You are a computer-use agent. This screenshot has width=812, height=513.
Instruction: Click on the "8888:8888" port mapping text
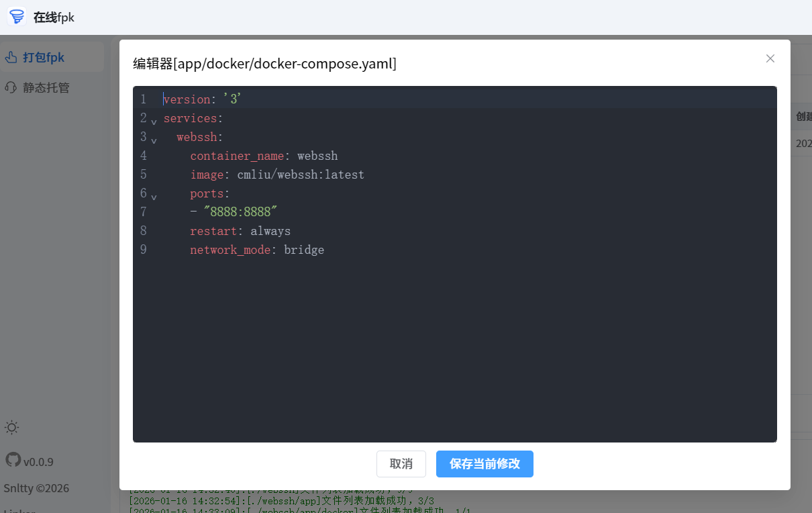(x=240, y=212)
